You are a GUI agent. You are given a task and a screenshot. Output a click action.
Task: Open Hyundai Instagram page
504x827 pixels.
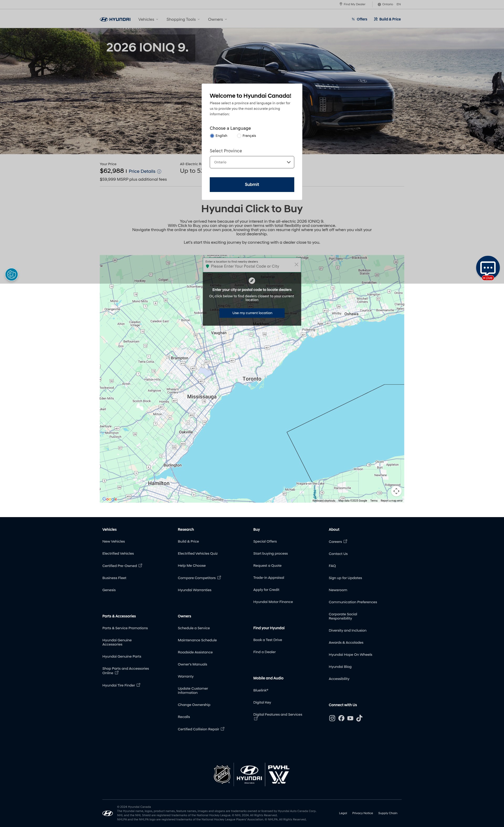332,718
